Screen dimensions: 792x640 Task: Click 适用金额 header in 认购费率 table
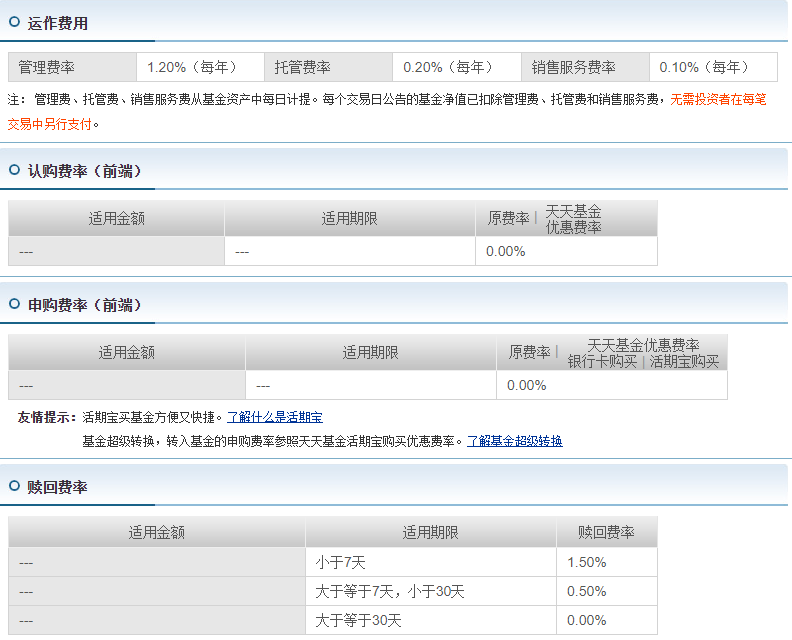click(x=116, y=219)
